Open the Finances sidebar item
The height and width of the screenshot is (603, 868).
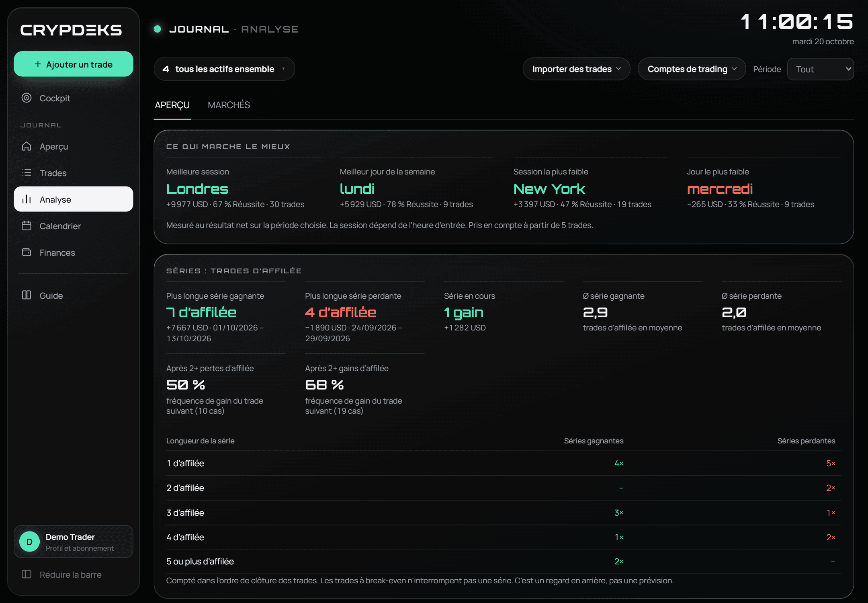point(74,252)
